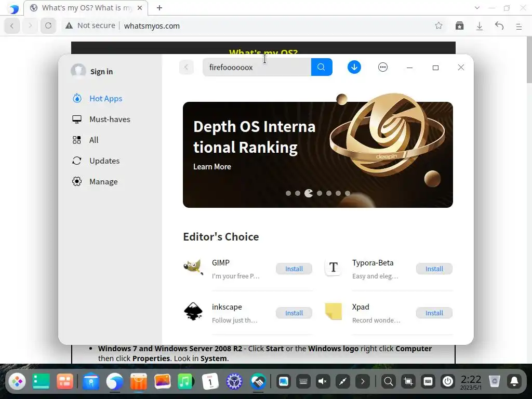
Task: Click the Typora-Beta app icon
Action: point(333,268)
